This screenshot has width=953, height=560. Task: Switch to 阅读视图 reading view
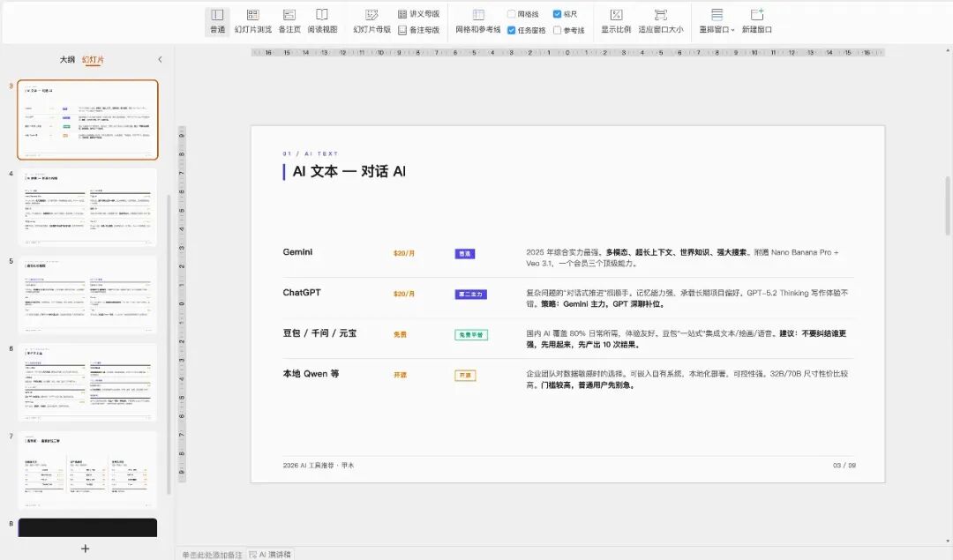tap(322, 21)
